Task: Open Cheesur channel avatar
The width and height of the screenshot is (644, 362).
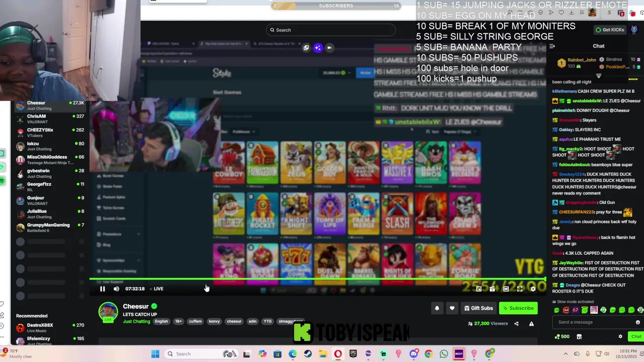Action: click(x=108, y=312)
